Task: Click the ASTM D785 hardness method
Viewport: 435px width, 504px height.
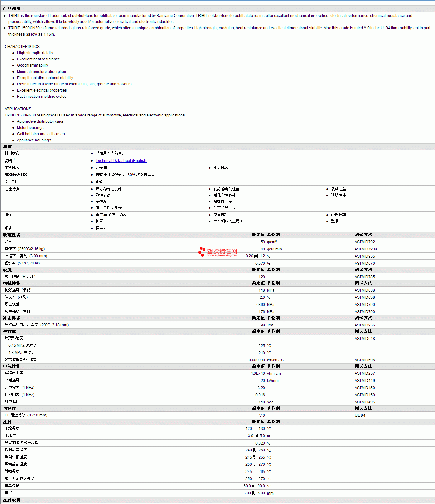Action: (365, 277)
